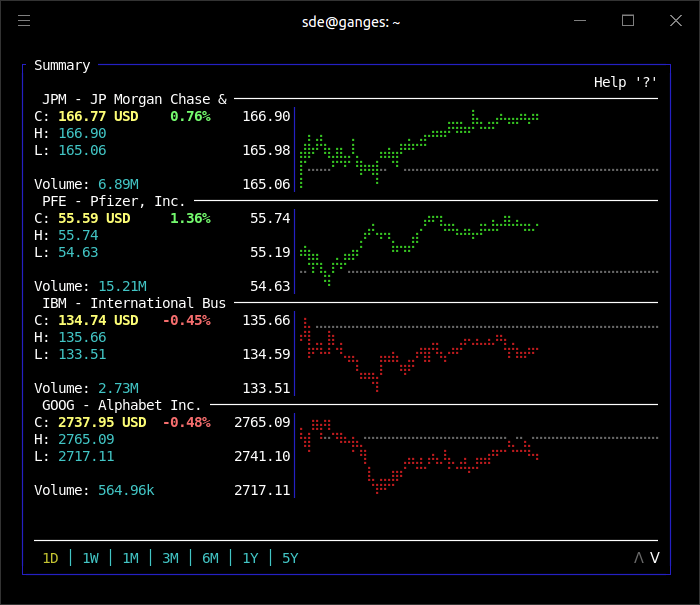
Task: Click JPM high value 166.90 beside H:
Action: click(x=82, y=134)
